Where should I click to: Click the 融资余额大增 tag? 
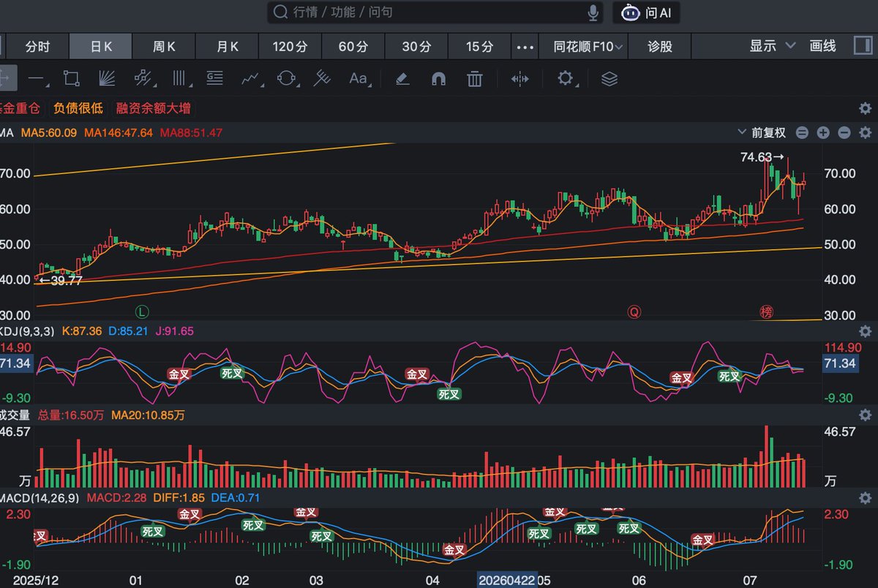click(x=153, y=108)
